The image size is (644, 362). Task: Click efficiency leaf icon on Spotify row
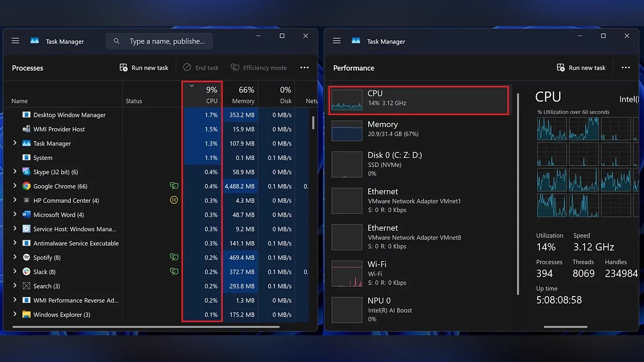[x=174, y=257]
